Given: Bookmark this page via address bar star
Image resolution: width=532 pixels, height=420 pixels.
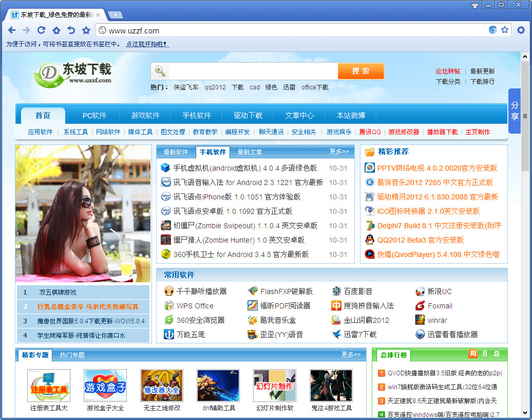Looking at the screenshot, I should point(505,30).
